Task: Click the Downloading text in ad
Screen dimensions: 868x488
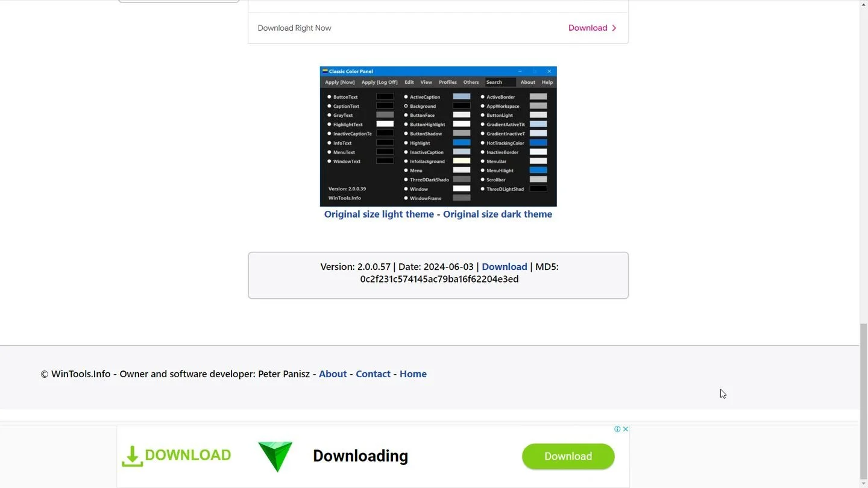Action: click(360, 456)
